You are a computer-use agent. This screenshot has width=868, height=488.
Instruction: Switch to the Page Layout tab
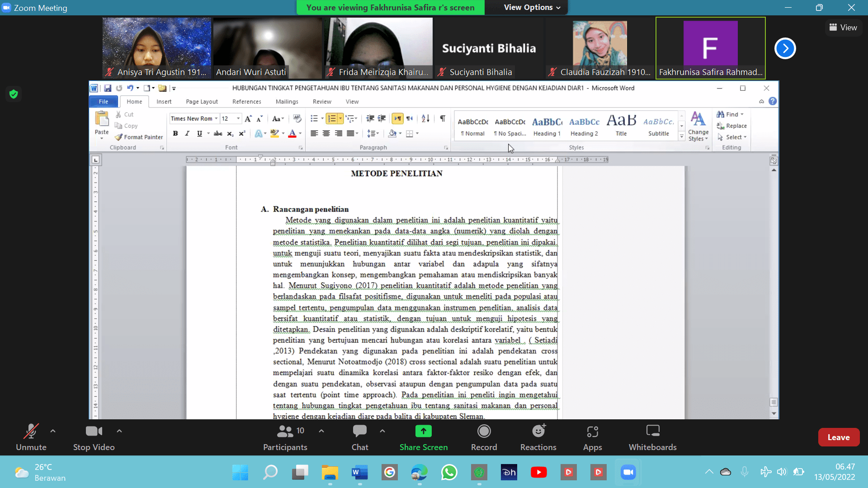[x=202, y=101]
